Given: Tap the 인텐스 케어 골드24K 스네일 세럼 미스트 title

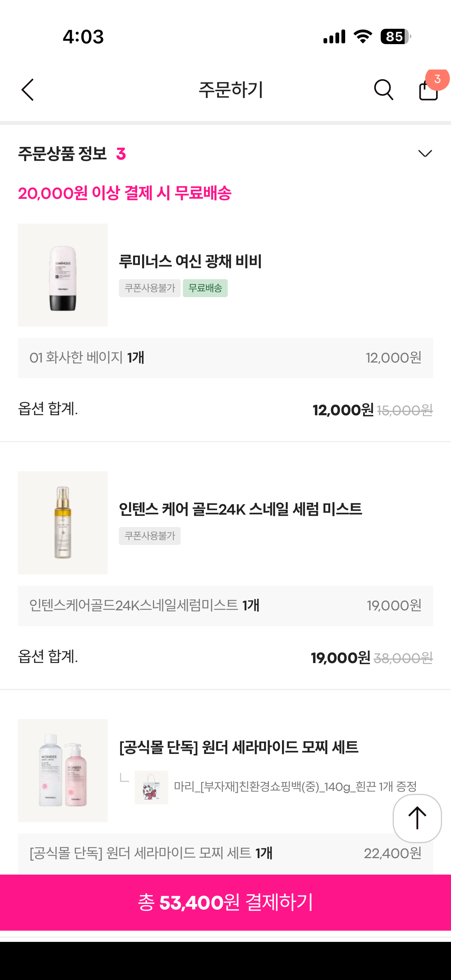Looking at the screenshot, I should point(240,509).
